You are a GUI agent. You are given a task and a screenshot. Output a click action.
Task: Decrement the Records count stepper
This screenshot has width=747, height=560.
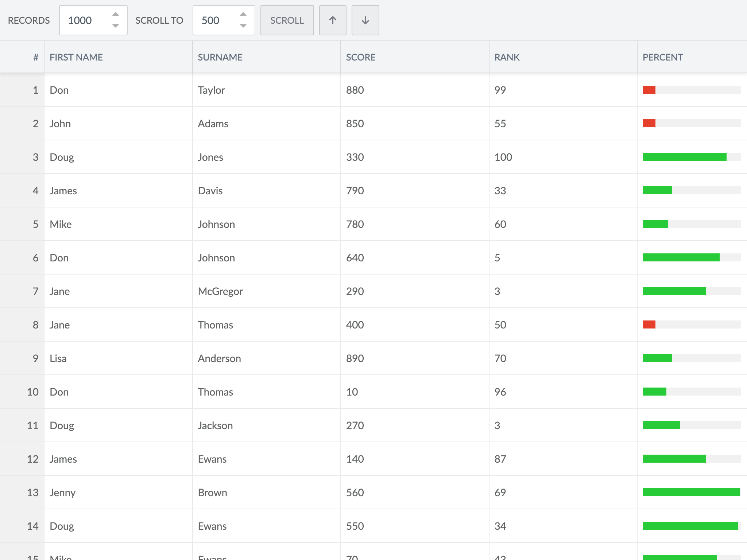[116, 26]
